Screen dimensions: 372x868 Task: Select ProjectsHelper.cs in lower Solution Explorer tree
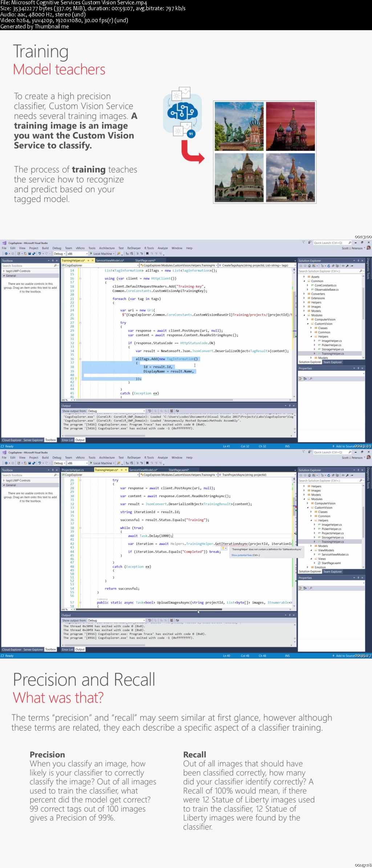pyautogui.click(x=332, y=533)
